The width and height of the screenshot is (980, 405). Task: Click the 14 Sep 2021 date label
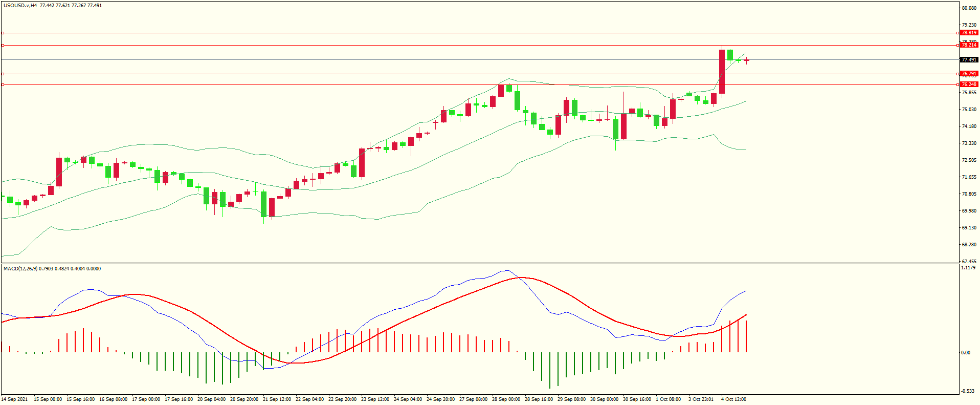(x=15, y=399)
